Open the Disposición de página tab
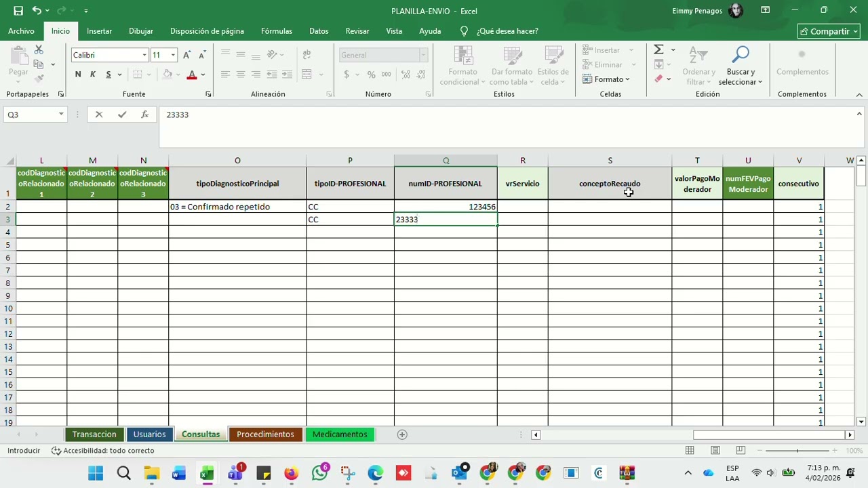The height and width of the screenshot is (488, 868). pos(207,31)
